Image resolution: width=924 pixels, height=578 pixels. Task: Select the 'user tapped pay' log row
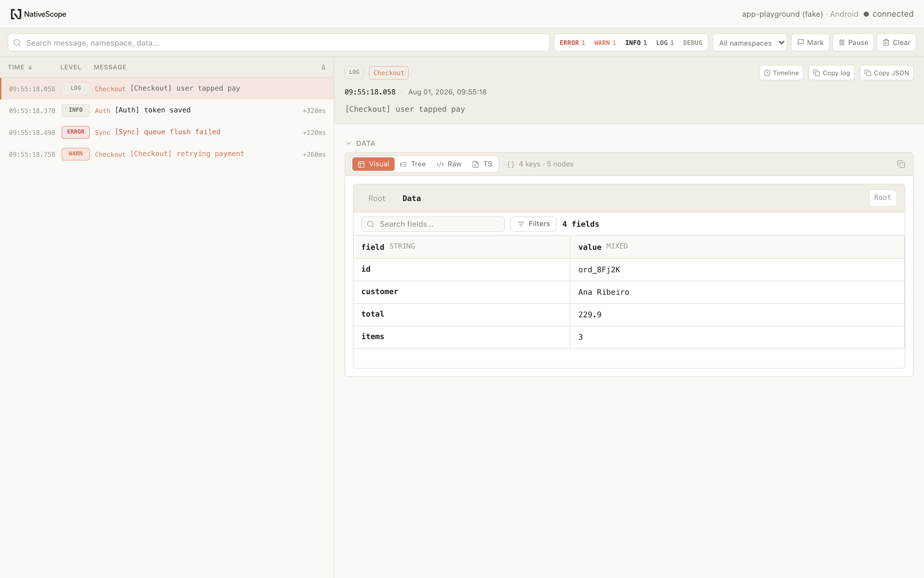point(167,88)
